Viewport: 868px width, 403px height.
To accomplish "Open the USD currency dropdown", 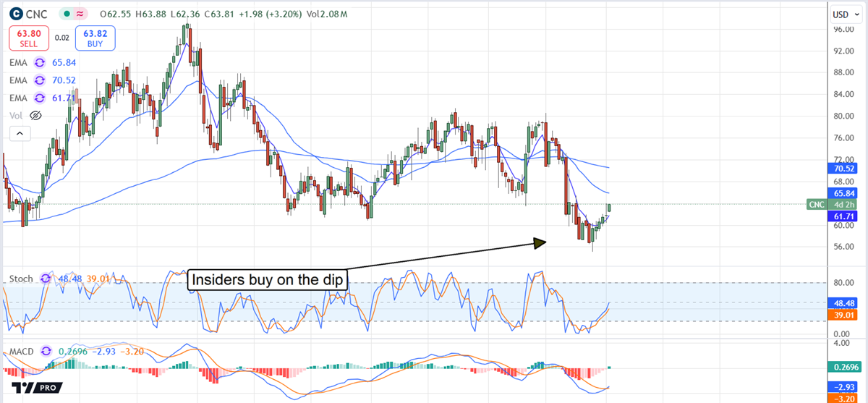I will click(x=845, y=14).
